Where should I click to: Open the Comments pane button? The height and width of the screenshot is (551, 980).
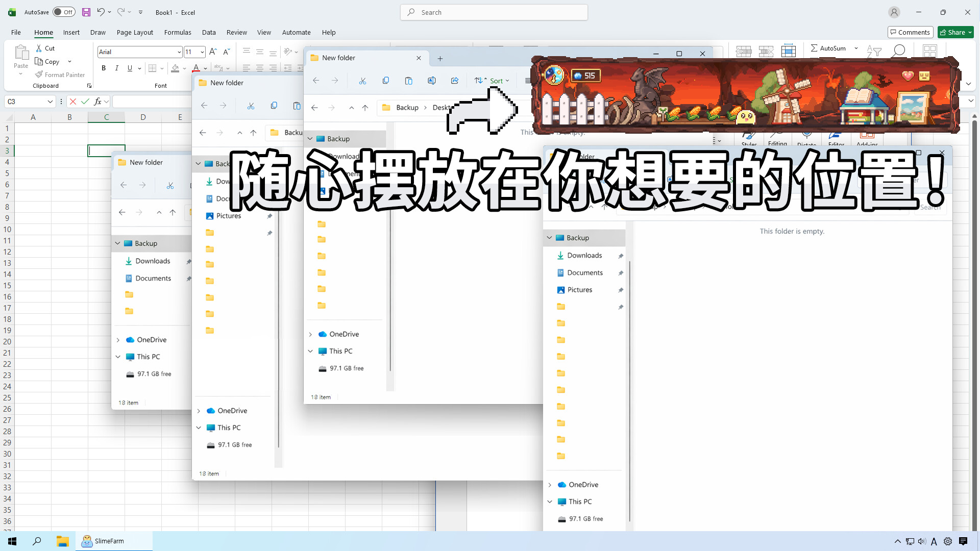coord(910,32)
